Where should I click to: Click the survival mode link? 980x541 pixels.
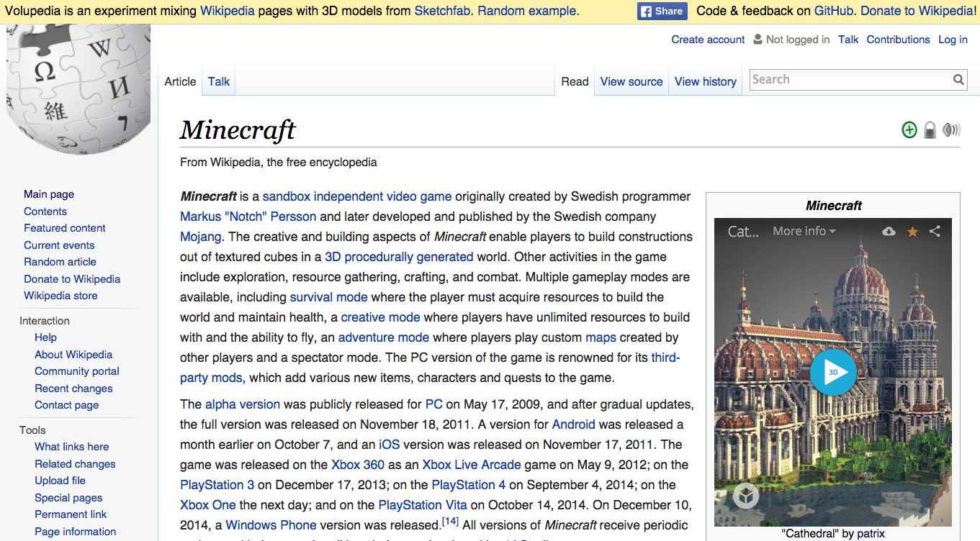[x=329, y=297]
